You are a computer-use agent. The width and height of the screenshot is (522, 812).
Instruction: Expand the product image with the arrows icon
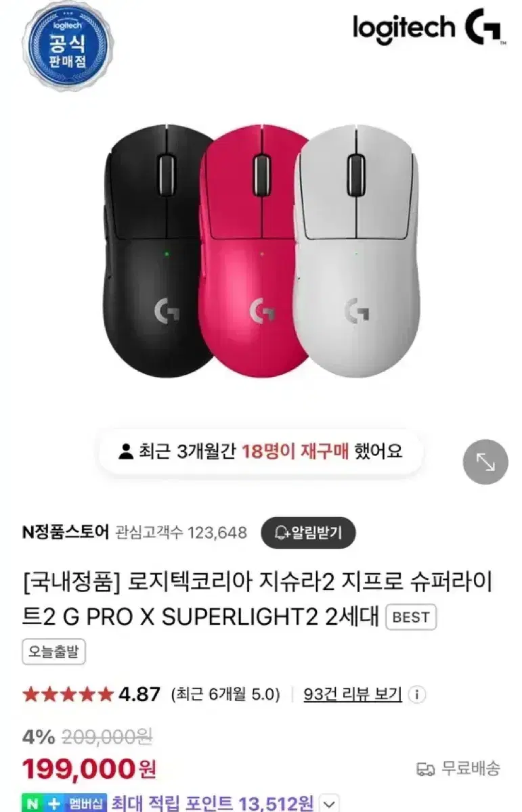click(x=485, y=462)
